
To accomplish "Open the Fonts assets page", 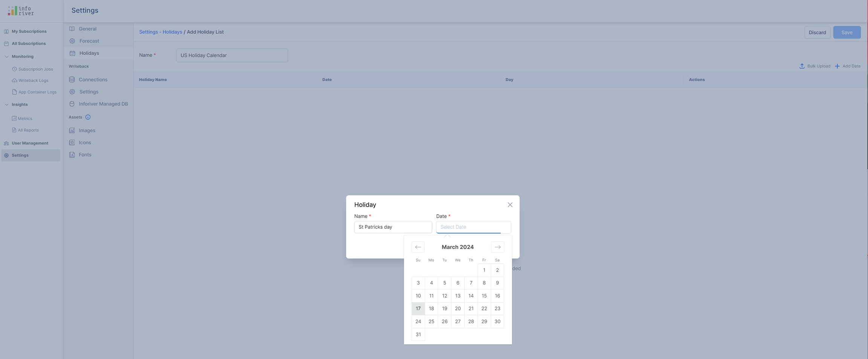I will point(85,155).
